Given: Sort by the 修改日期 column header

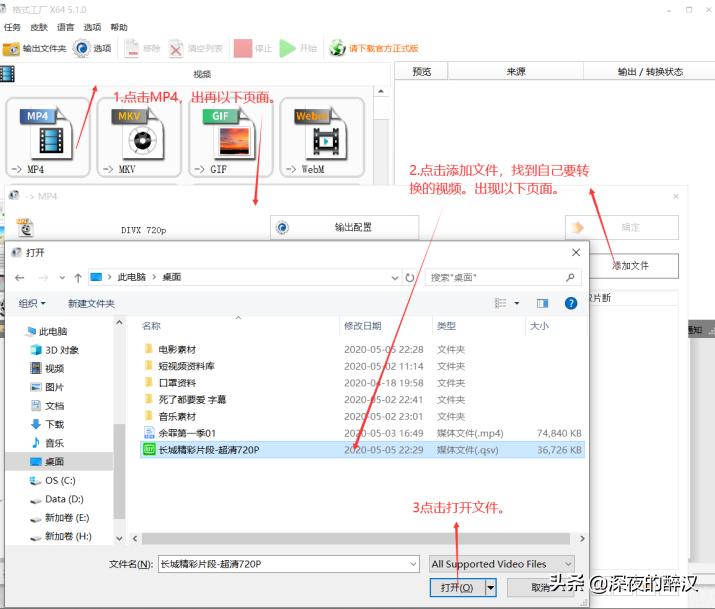Looking at the screenshot, I should (363, 326).
